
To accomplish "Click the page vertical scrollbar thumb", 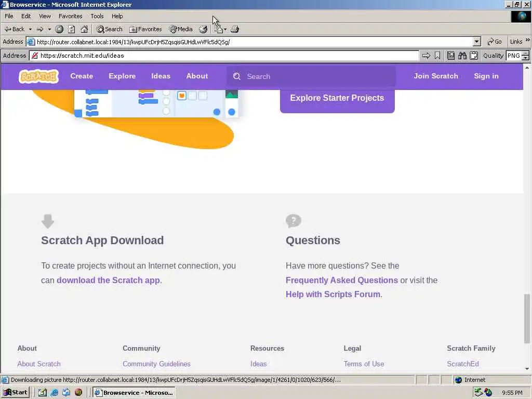I will pos(527,318).
